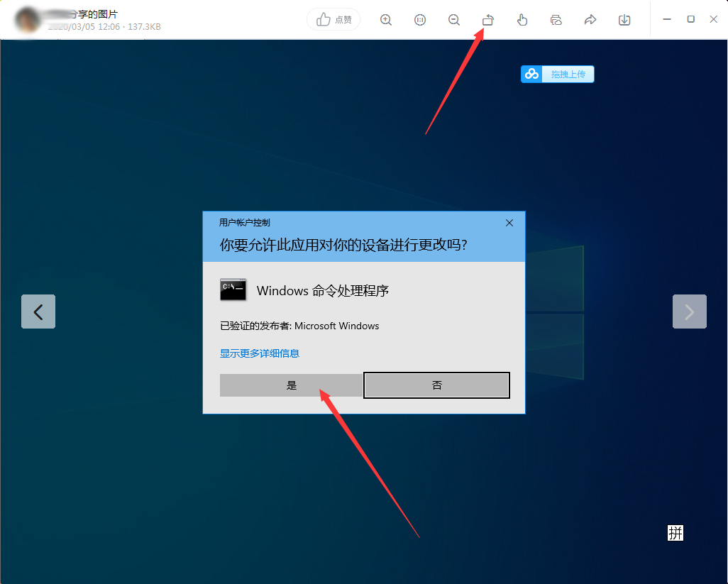Expand 显示更多详细信息 in the UAC dialog
The height and width of the screenshot is (584, 728).
259,353
